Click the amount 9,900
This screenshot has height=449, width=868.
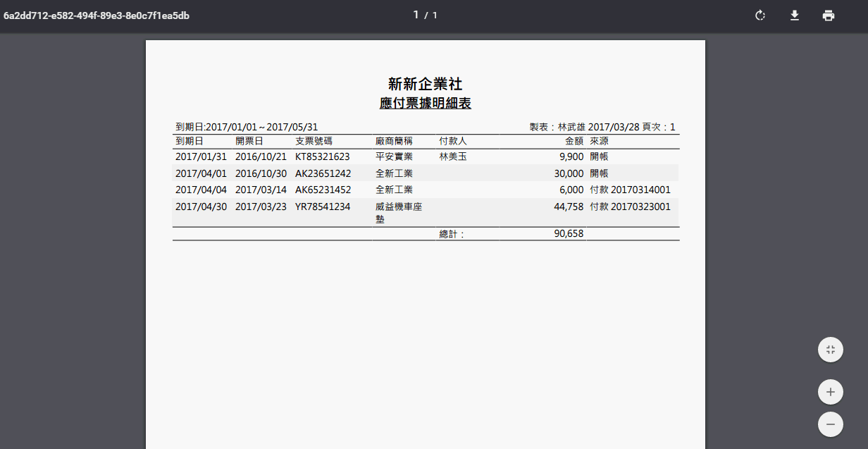[x=571, y=156]
